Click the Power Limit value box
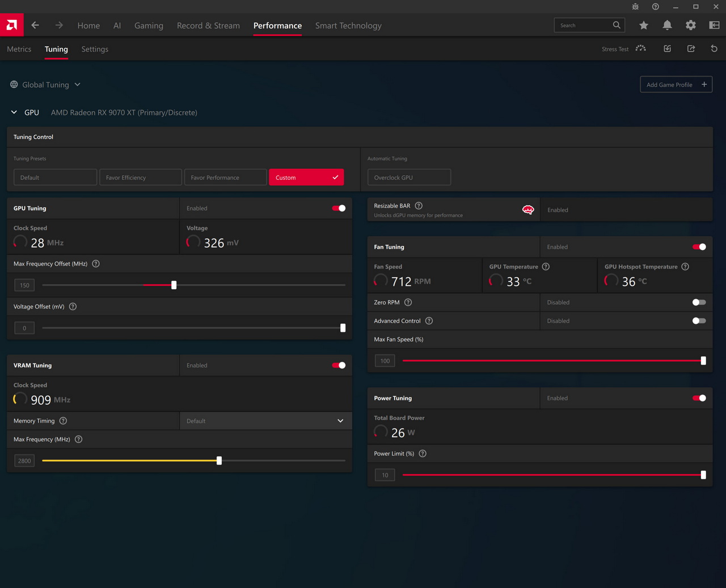This screenshot has height=588, width=726. [x=385, y=475]
